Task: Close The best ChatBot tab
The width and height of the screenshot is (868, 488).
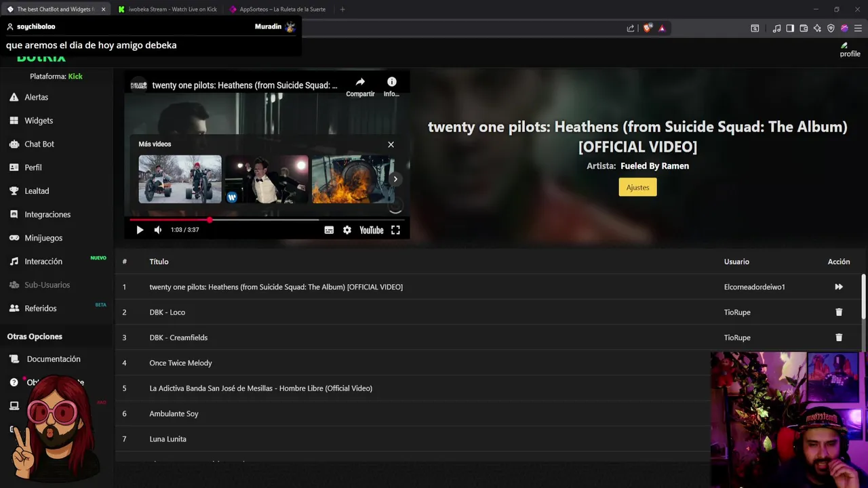Action: click(103, 9)
